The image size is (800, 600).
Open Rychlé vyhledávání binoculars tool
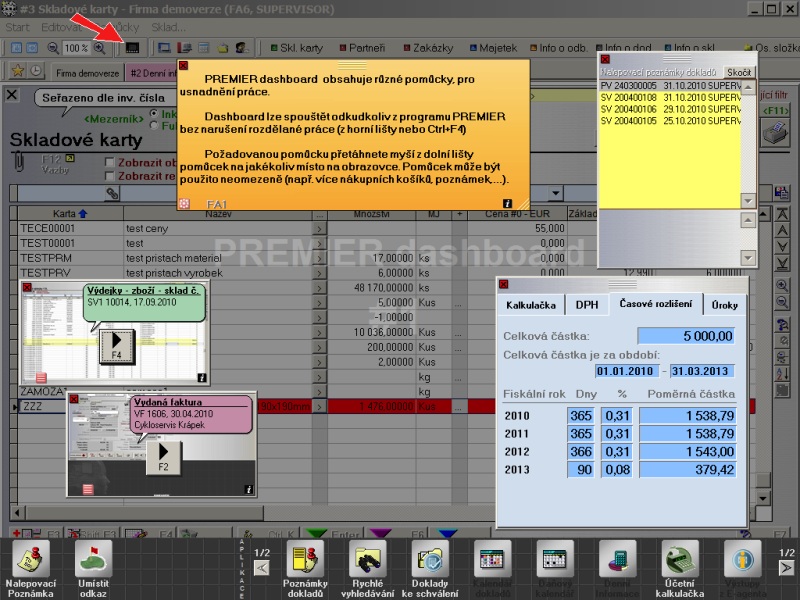coord(367,568)
